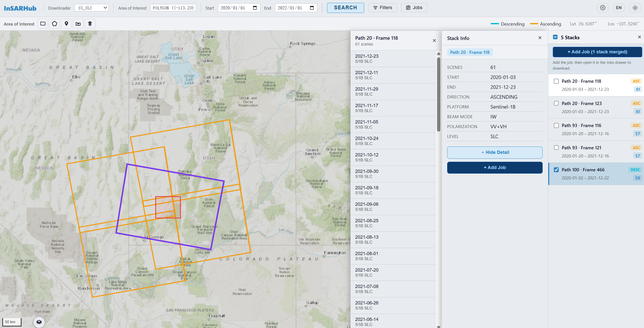Viewport: 644px width, 328px height.
Task: Select the 2021-11-05 S1B SLC scene
Action: (393, 124)
